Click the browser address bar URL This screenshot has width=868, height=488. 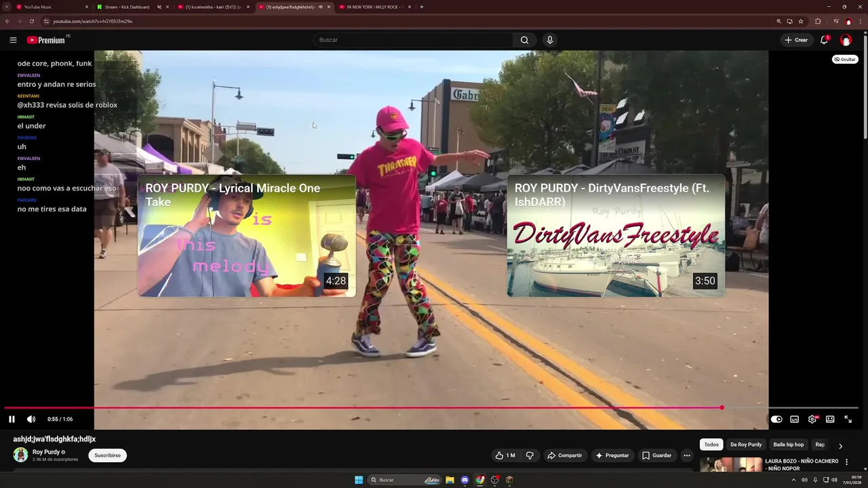click(92, 21)
